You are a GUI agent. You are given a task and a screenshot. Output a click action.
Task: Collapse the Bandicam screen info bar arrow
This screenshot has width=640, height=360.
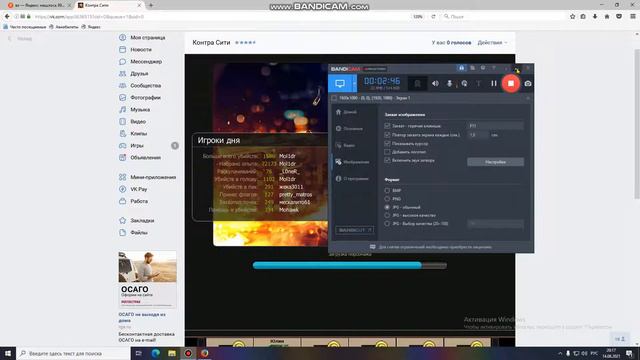tap(528, 98)
